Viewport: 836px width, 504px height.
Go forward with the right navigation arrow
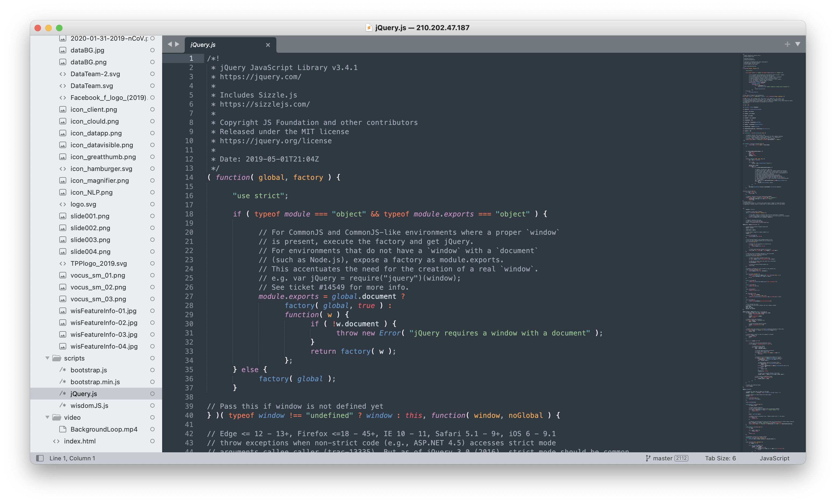tap(177, 44)
